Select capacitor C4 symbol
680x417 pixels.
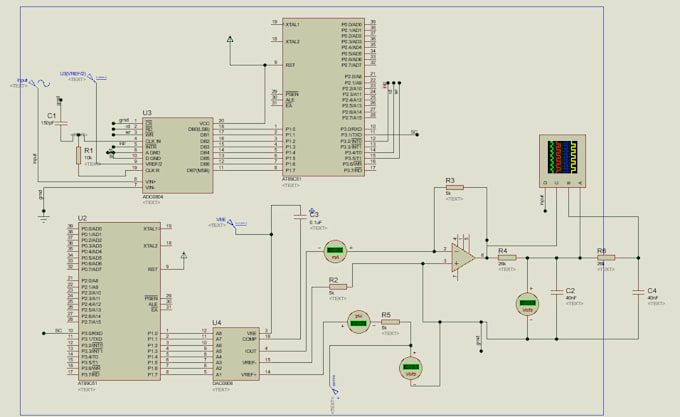point(638,293)
